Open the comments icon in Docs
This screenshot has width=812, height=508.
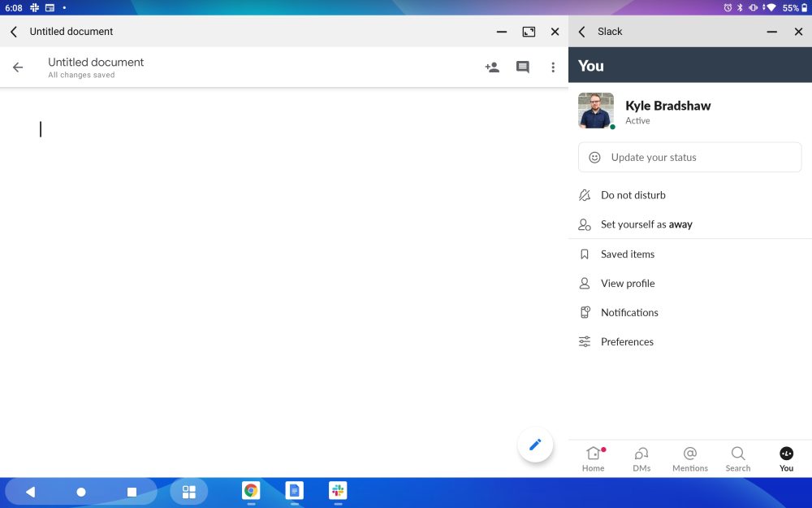pos(523,67)
